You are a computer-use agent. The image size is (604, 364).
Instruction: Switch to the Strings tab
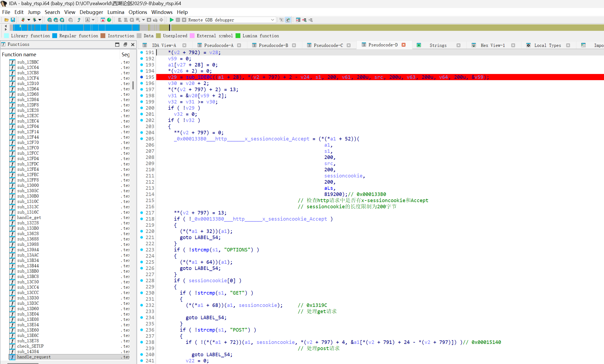(438, 45)
